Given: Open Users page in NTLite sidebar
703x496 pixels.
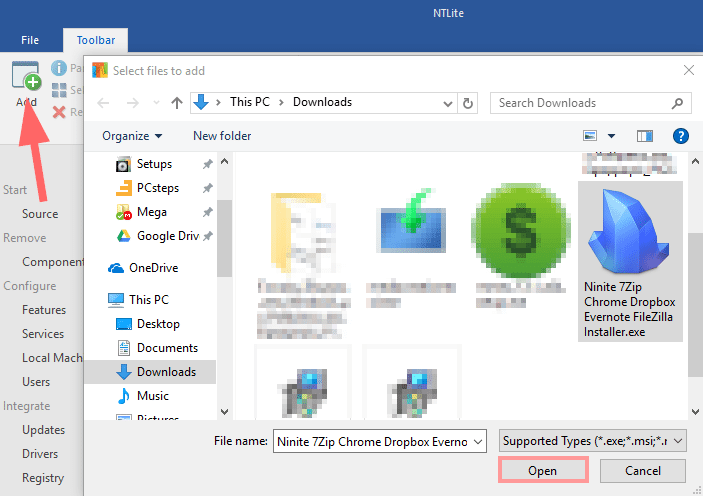Looking at the screenshot, I should (x=36, y=382).
